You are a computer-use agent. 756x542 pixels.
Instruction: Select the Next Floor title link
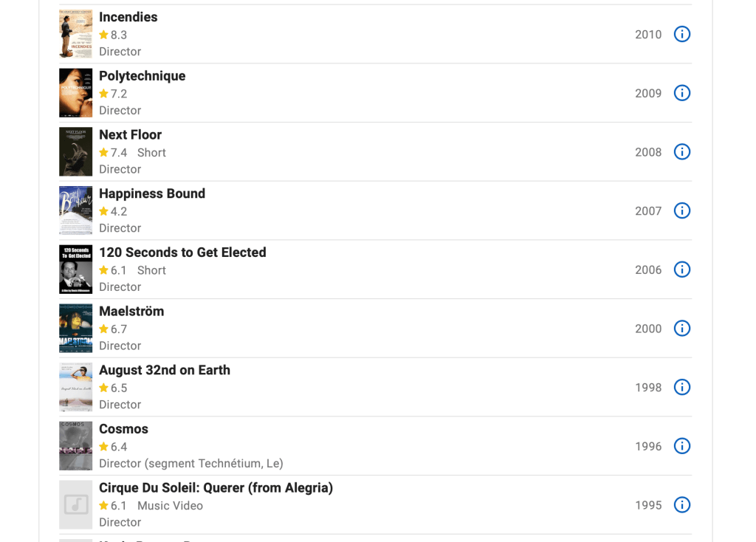[131, 135]
